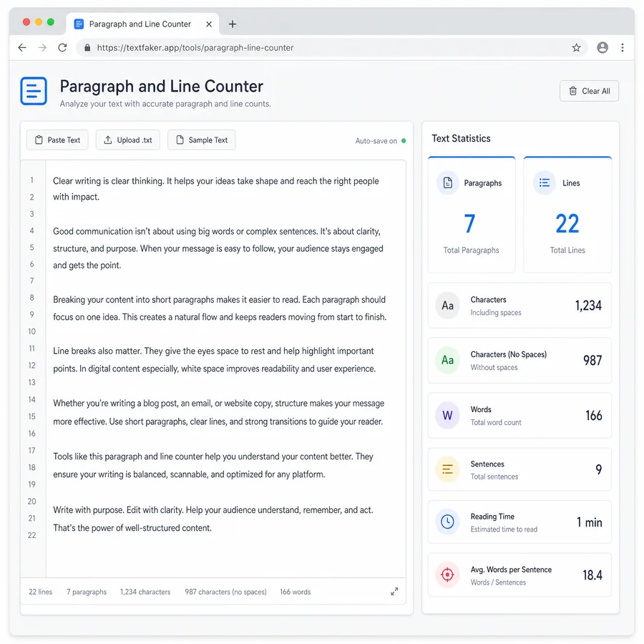Screen dimensions: 644x644
Task: Click the 166 words value in the stats panel
Action: coord(593,415)
